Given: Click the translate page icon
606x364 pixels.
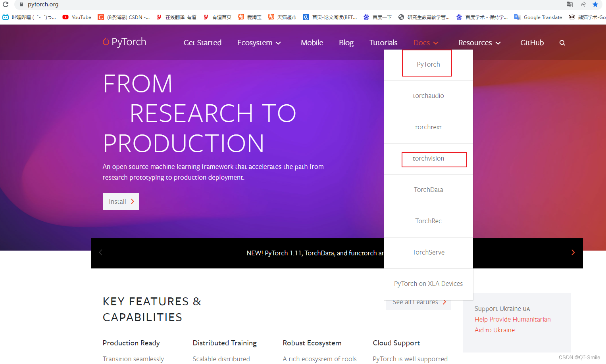Looking at the screenshot, I should click(x=569, y=4).
